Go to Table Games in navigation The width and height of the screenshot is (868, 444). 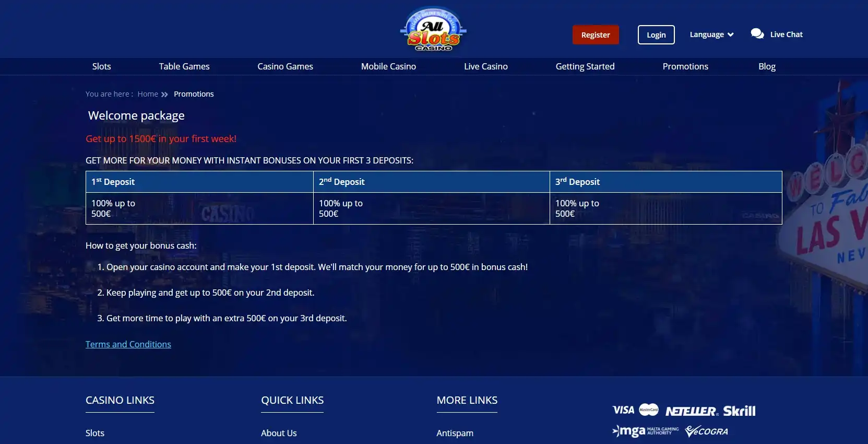tap(184, 66)
